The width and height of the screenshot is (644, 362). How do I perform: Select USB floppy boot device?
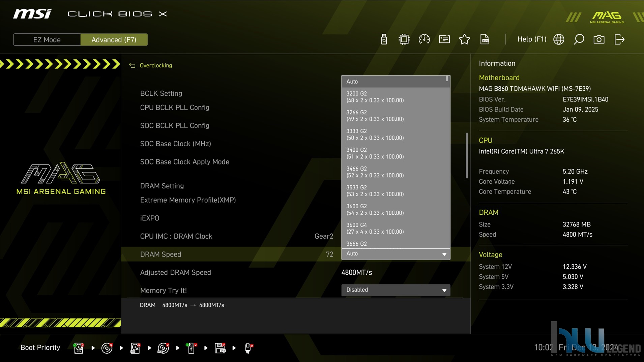point(220,348)
